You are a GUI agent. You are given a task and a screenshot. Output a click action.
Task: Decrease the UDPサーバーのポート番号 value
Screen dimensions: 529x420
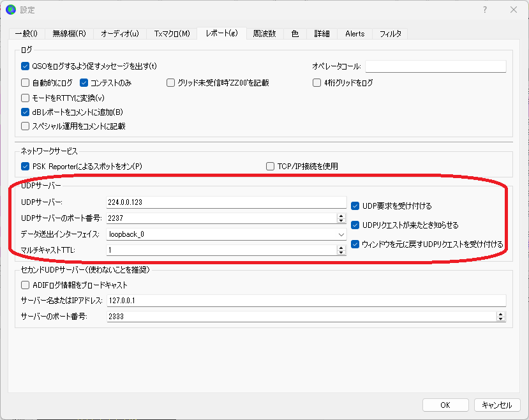click(341, 221)
